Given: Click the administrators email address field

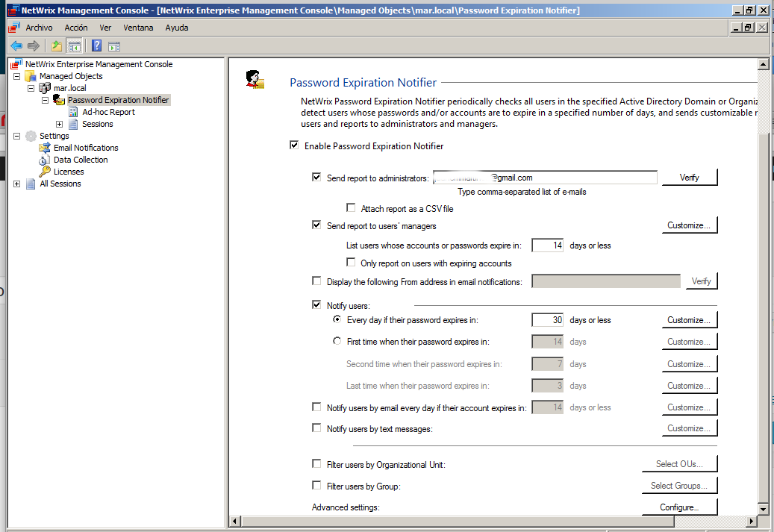Looking at the screenshot, I should click(544, 178).
